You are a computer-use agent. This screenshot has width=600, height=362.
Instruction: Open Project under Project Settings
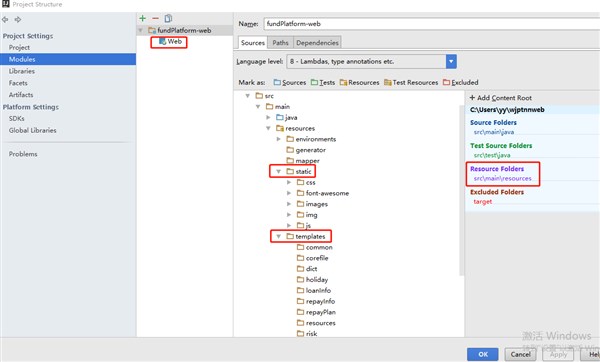[x=19, y=47]
